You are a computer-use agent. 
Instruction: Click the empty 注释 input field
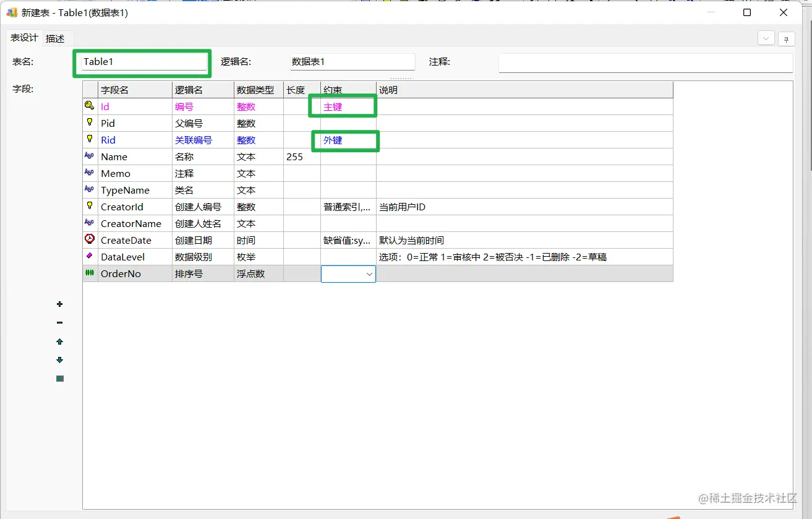(646, 63)
